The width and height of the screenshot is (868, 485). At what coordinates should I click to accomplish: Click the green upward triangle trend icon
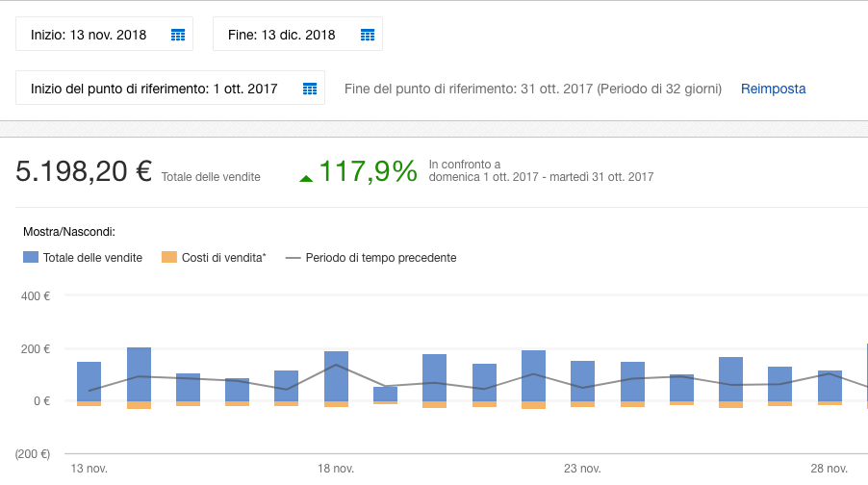coord(306,177)
